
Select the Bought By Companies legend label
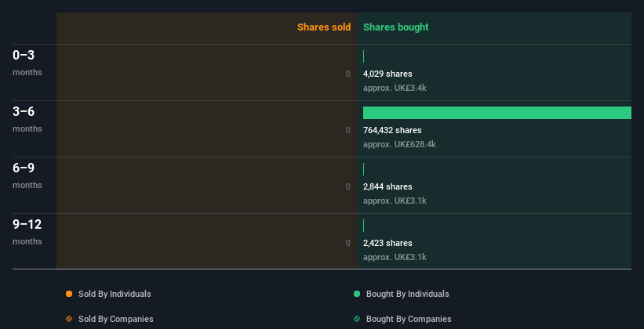[x=409, y=319]
